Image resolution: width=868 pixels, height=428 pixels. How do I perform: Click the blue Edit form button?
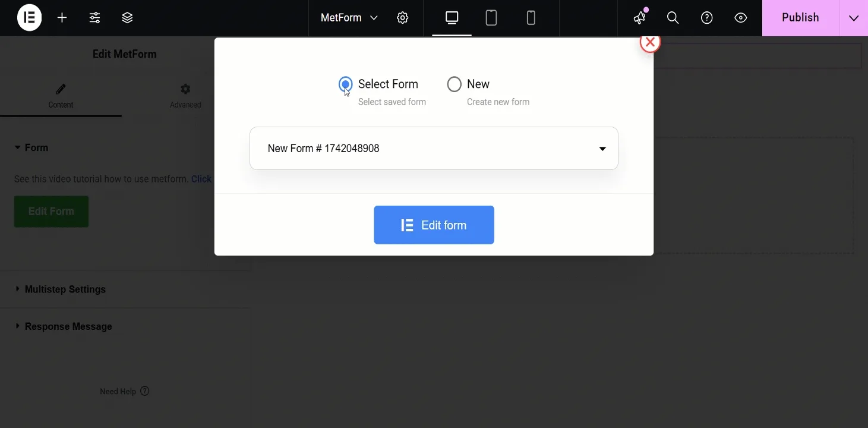tap(434, 225)
